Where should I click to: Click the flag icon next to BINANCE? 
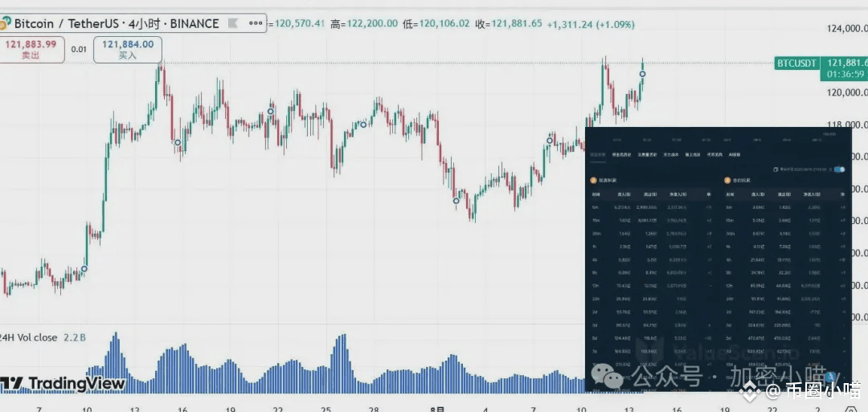point(233,24)
